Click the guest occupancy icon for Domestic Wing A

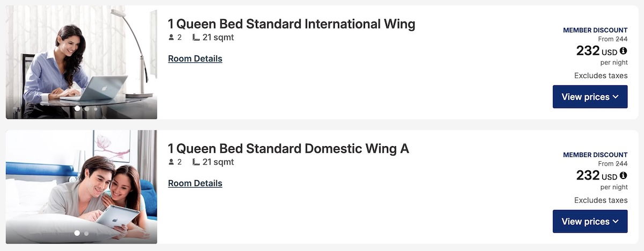click(x=171, y=162)
